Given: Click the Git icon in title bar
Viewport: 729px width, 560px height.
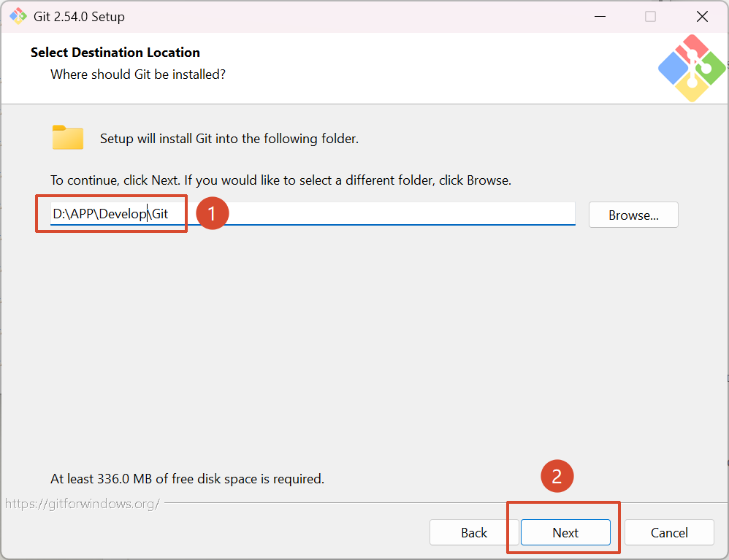Looking at the screenshot, I should coord(18,16).
